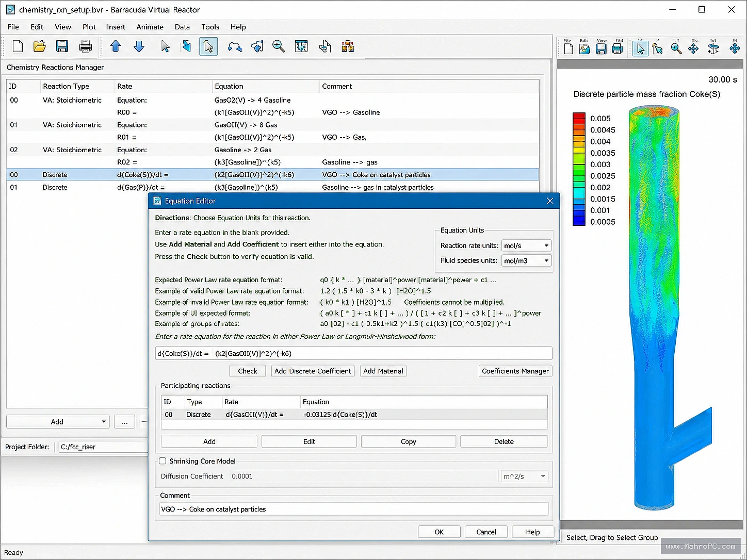
Task: Open the Coefficients Manager
Action: pos(515,371)
